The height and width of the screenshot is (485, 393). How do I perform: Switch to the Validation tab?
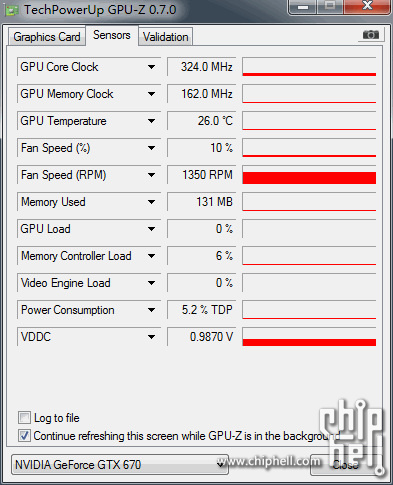click(166, 37)
